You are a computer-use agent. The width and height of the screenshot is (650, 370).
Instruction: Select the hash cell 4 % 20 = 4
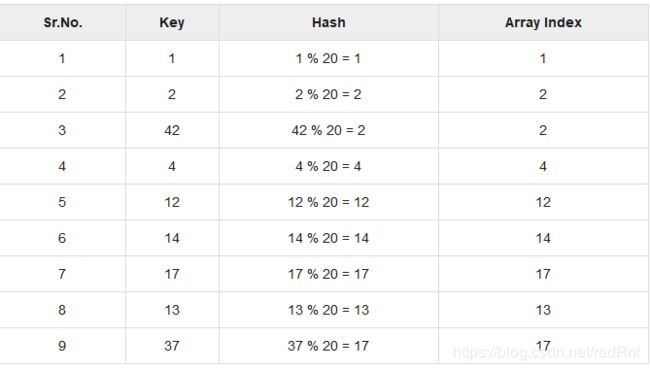[328, 167]
